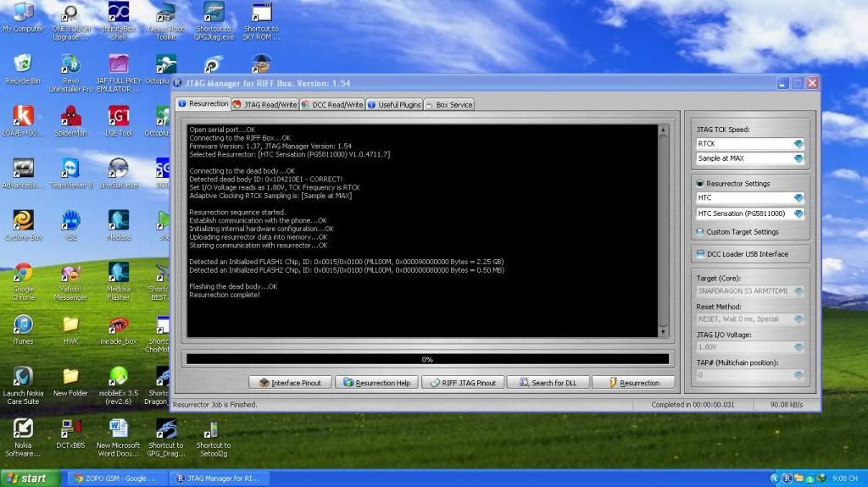Open the Shortcut to GPGJtag.exe icon
The image size is (868, 487).
[214, 21]
